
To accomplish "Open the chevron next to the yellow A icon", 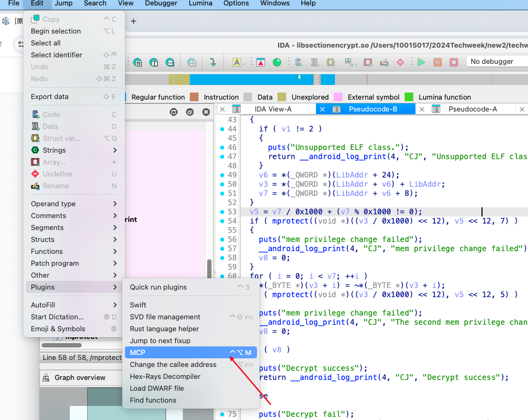I will click(x=245, y=64).
